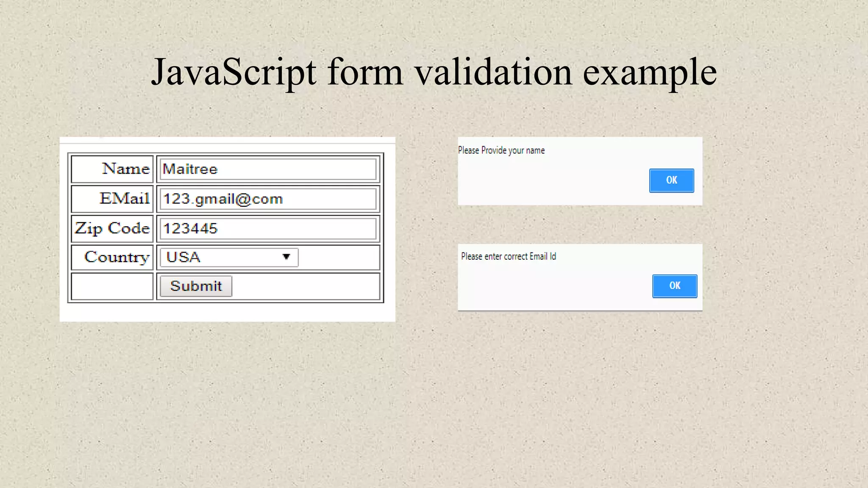Viewport: 868px width, 488px height.
Task: Click the 'EMail' label cell
Action: 112,199
